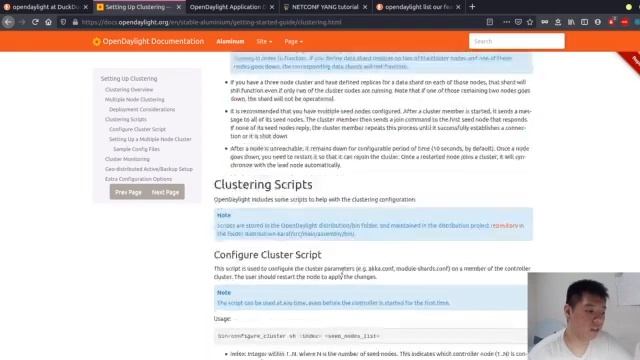
Task: Jump to 'Configure Cluster Script' in sidebar
Action: click(x=137, y=129)
